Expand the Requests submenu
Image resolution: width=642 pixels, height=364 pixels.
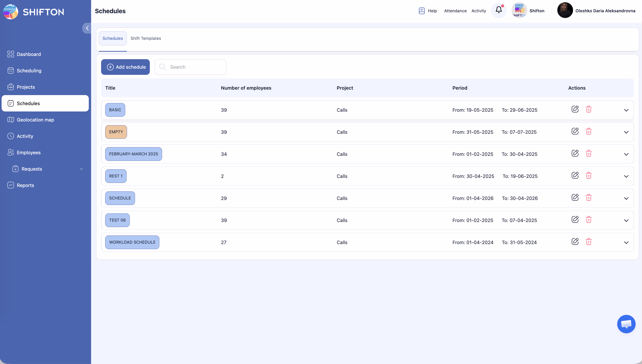[x=81, y=169]
